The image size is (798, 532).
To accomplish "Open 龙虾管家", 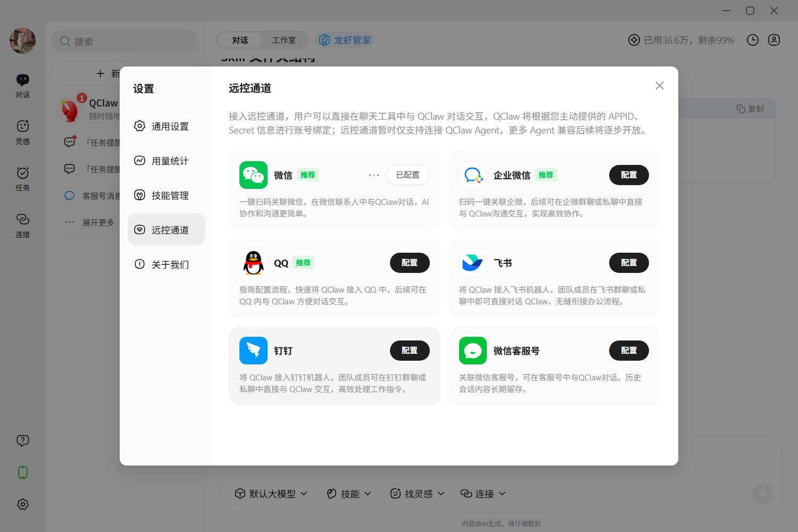I will [x=345, y=40].
